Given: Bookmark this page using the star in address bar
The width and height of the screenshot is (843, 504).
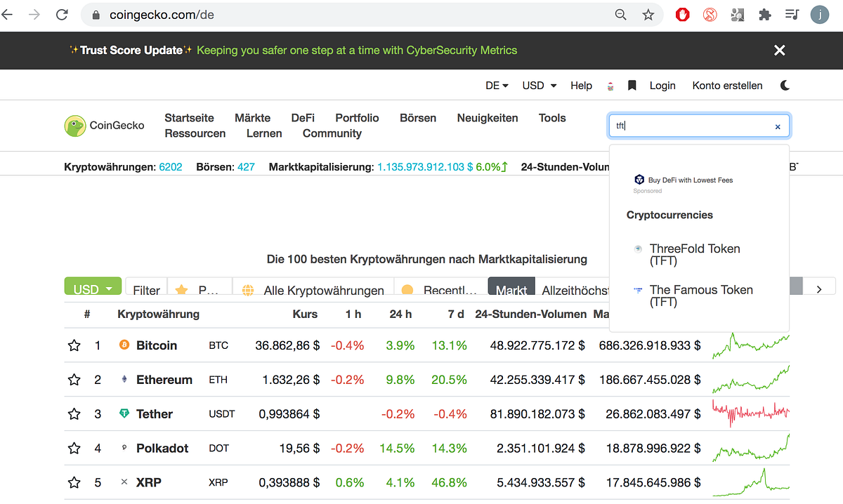Looking at the screenshot, I should 648,14.
